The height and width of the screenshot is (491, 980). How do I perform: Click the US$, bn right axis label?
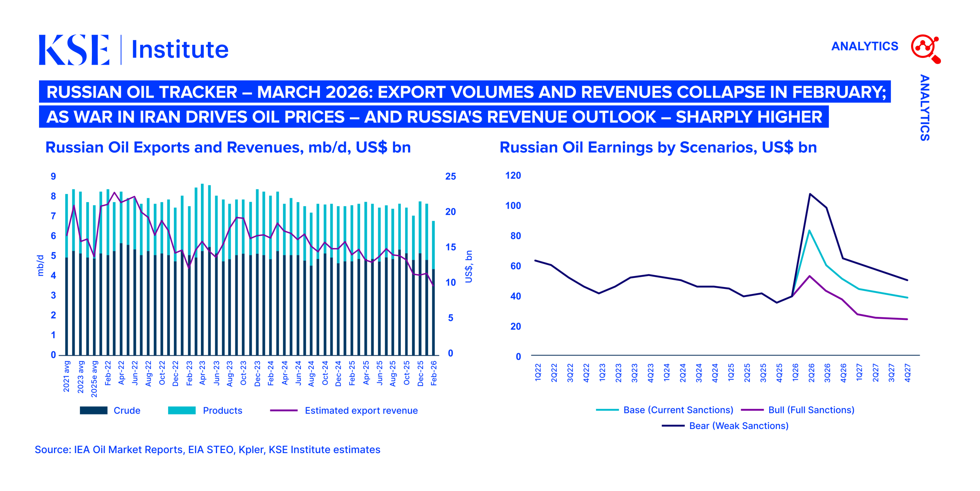pos(468,266)
